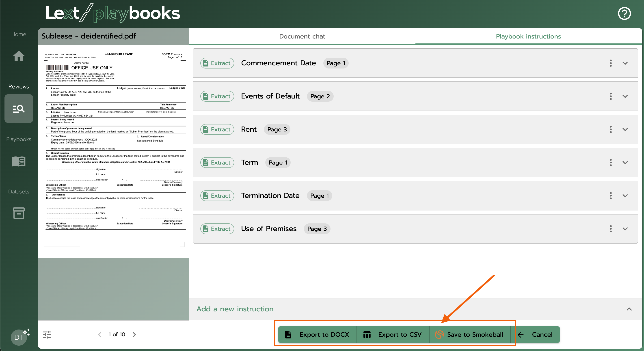Click Page 2 badge on Events of Default

click(x=320, y=96)
